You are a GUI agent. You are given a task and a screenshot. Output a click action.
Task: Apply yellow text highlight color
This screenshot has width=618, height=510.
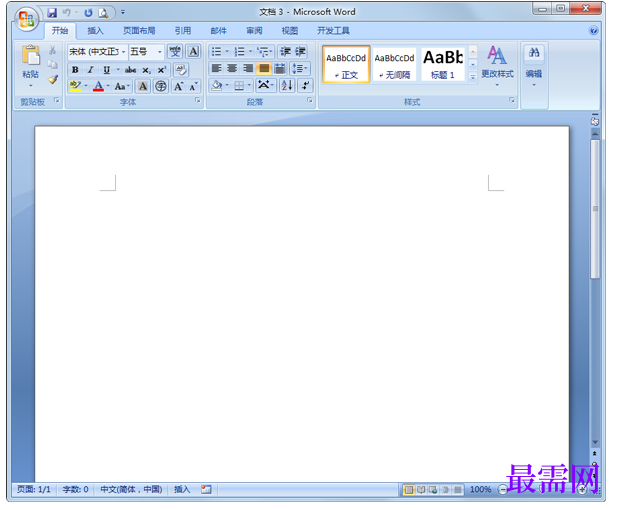[75, 86]
